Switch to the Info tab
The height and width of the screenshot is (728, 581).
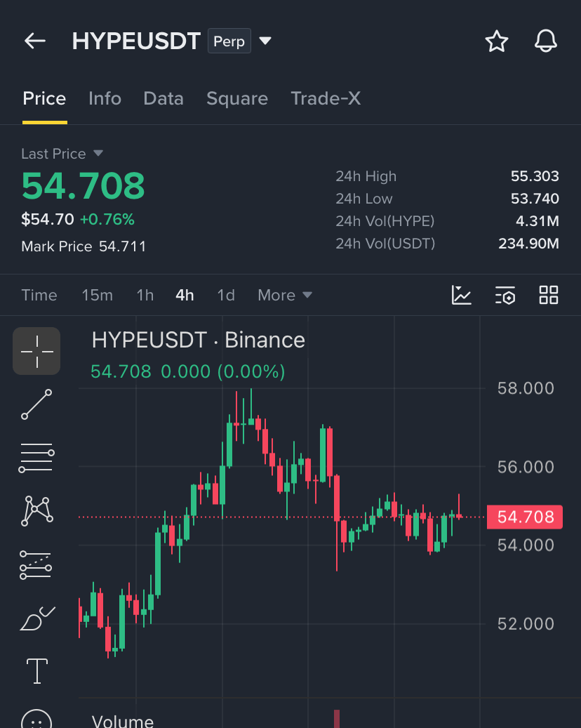105,98
